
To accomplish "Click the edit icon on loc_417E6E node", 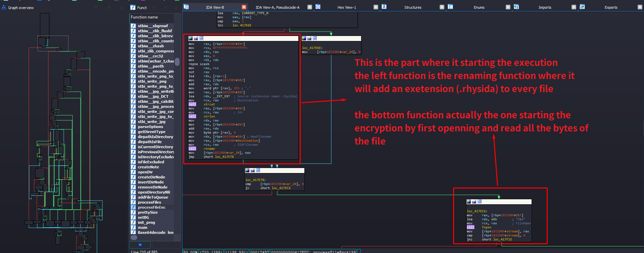I will [309, 38].
